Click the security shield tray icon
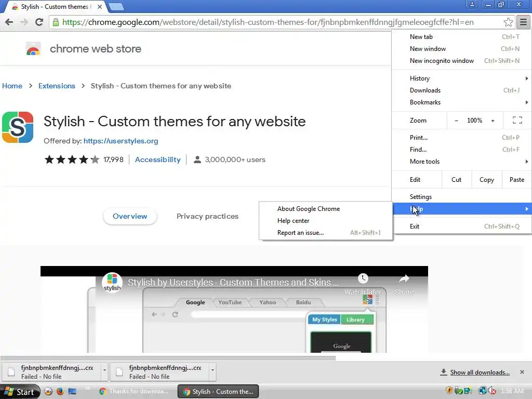This screenshot has width=532, height=399. [449, 391]
